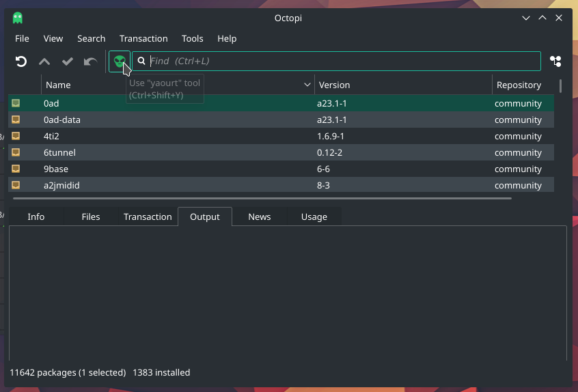The image size is (578, 392).
Task: Switch to the Files tab
Action: (x=91, y=216)
